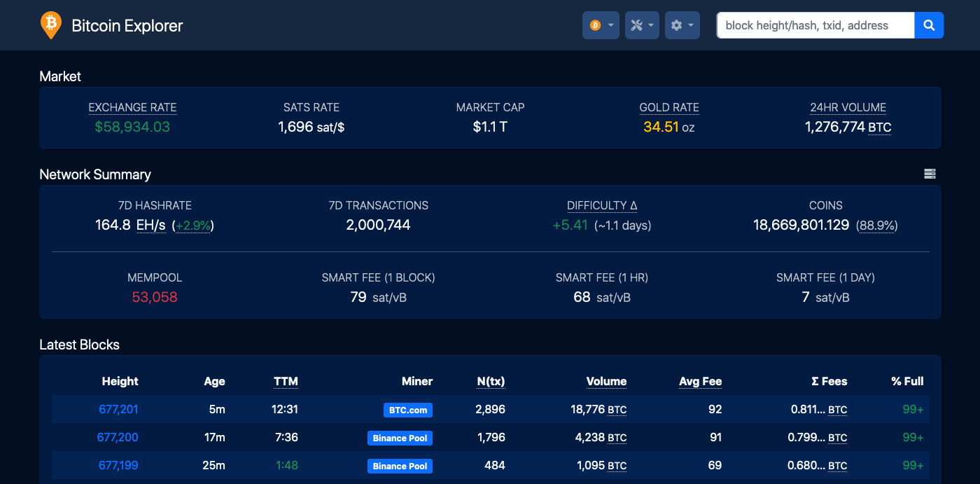Open block 677,201 details

(118, 409)
